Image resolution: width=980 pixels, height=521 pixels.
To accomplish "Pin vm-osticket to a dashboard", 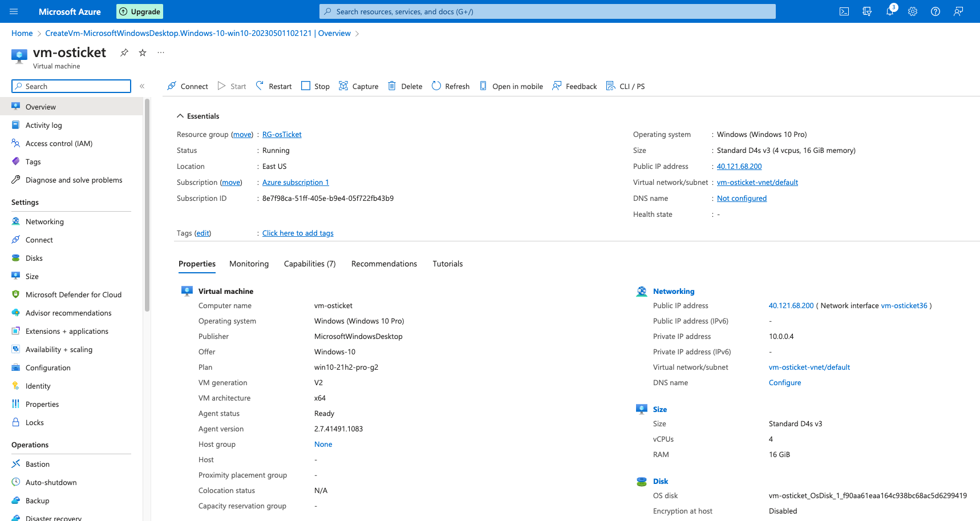I will (x=124, y=52).
